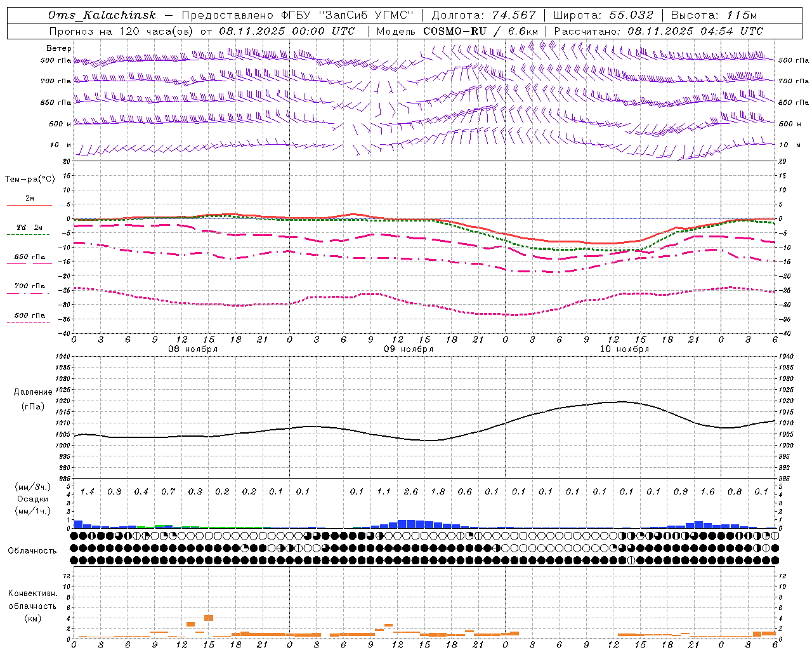Click the (км) unit label
This screenshot has height=650, width=812.
(32, 618)
